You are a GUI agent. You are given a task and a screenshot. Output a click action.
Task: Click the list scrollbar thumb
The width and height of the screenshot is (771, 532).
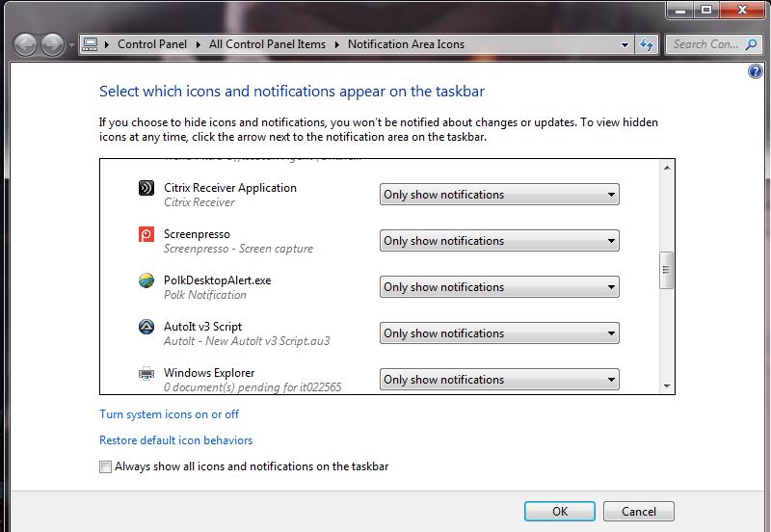point(666,270)
